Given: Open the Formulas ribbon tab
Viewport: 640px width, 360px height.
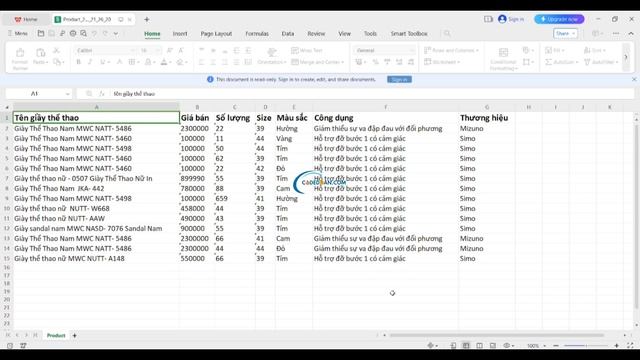Looking at the screenshot, I should point(257,33).
